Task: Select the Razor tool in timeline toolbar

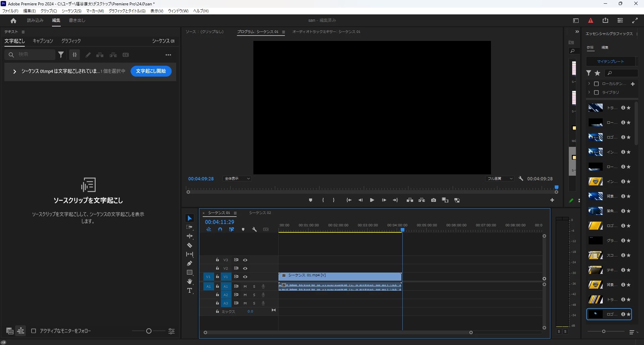Action: (x=190, y=245)
